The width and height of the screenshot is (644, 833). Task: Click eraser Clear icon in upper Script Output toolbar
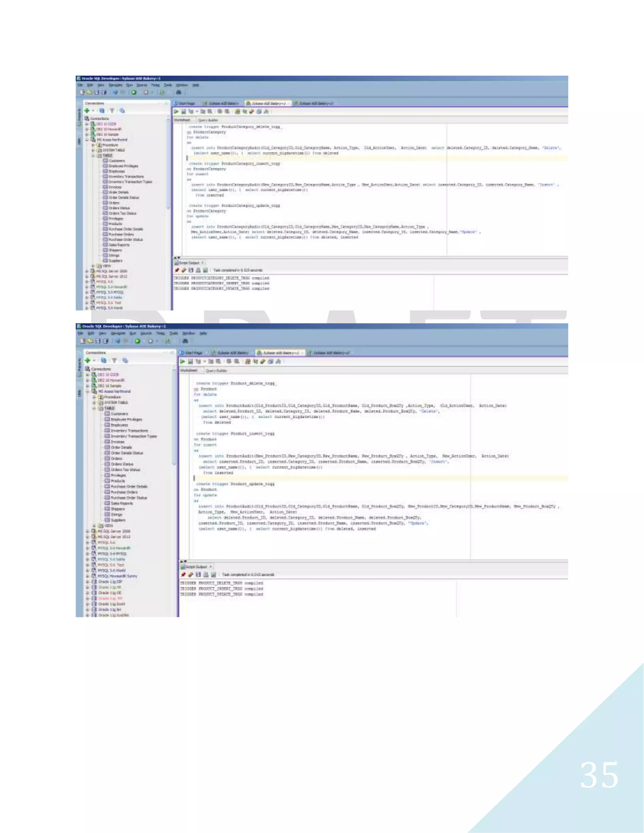click(x=184, y=270)
